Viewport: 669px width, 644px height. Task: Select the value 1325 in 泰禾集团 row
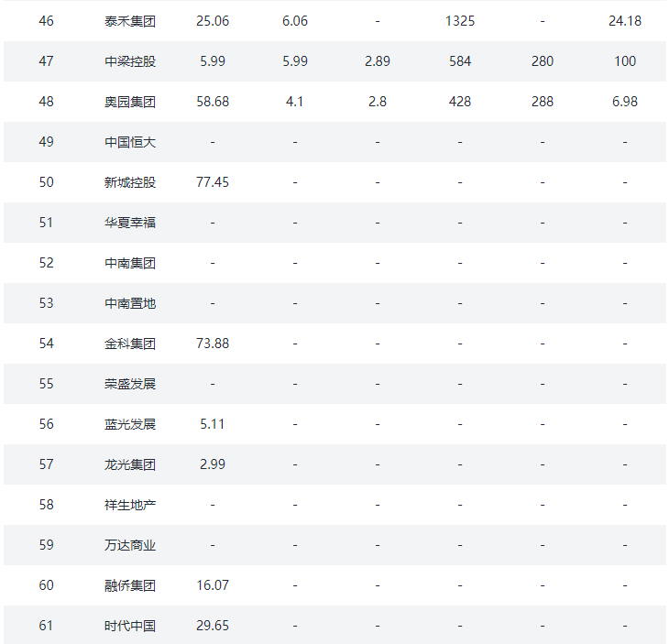460,21
